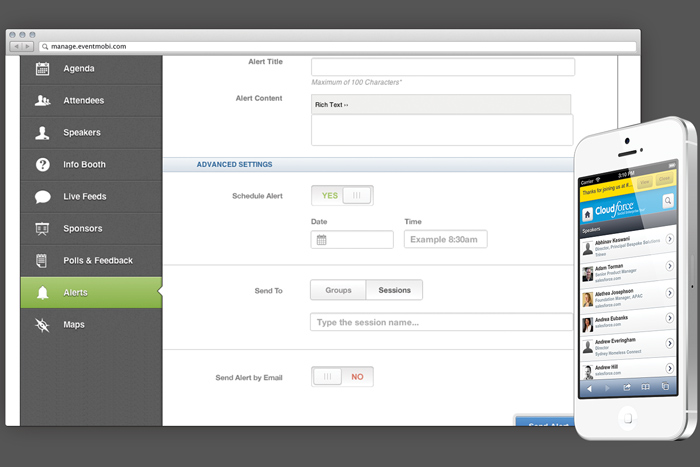Open the Maps menu item
Image resolution: width=700 pixels, height=467 pixels.
click(91, 325)
